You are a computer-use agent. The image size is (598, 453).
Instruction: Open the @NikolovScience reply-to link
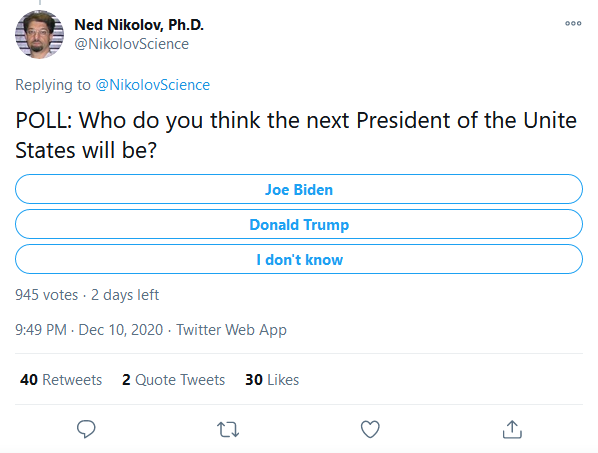[x=152, y=85]
